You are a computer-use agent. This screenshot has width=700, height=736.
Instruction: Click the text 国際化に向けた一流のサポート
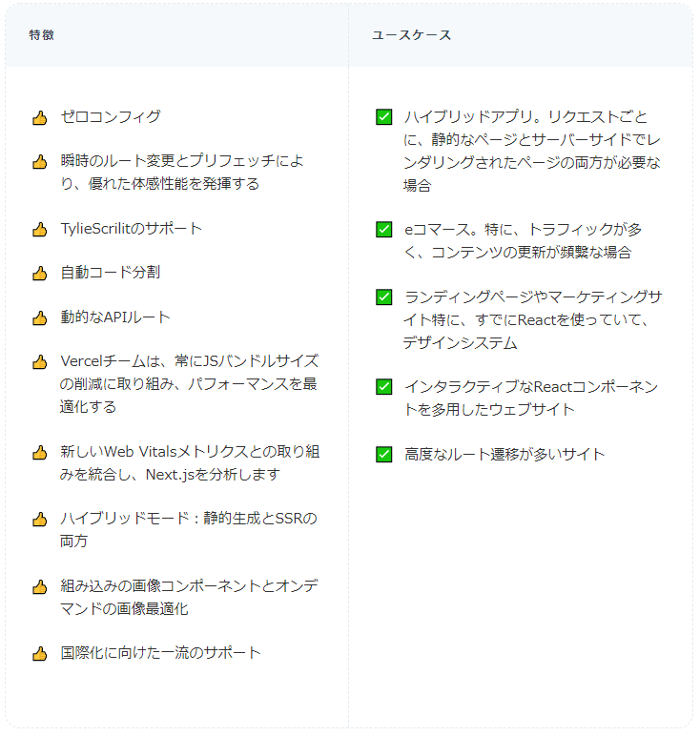(160, 653)
